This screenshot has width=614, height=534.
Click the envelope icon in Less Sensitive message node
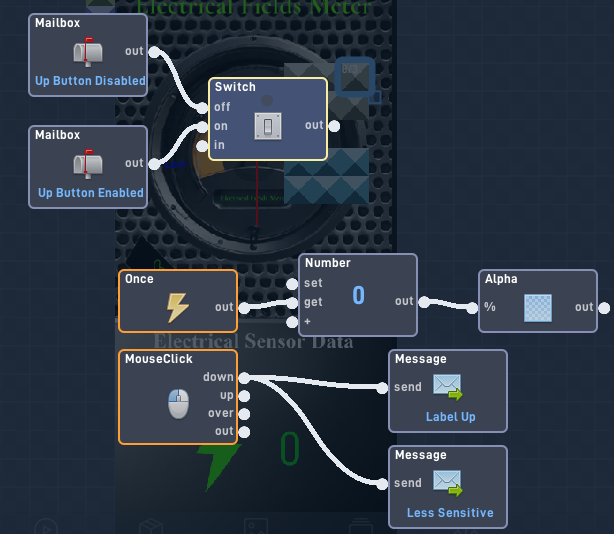click(x=448, y=483)
